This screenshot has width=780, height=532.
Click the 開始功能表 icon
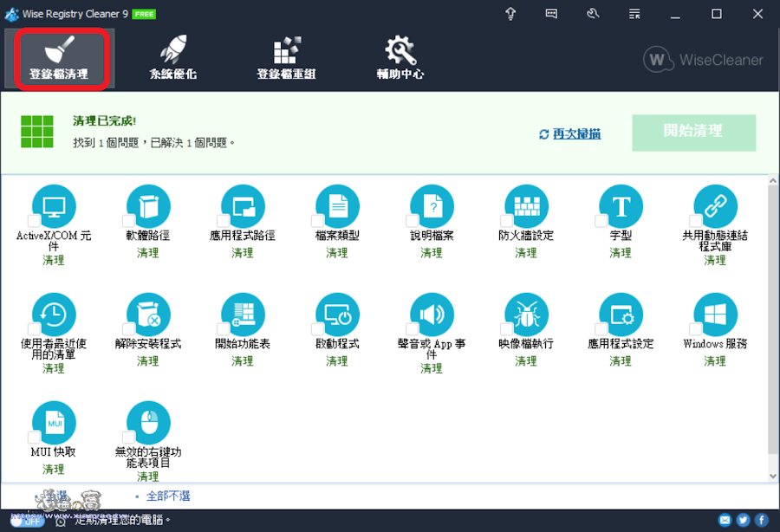243,315
